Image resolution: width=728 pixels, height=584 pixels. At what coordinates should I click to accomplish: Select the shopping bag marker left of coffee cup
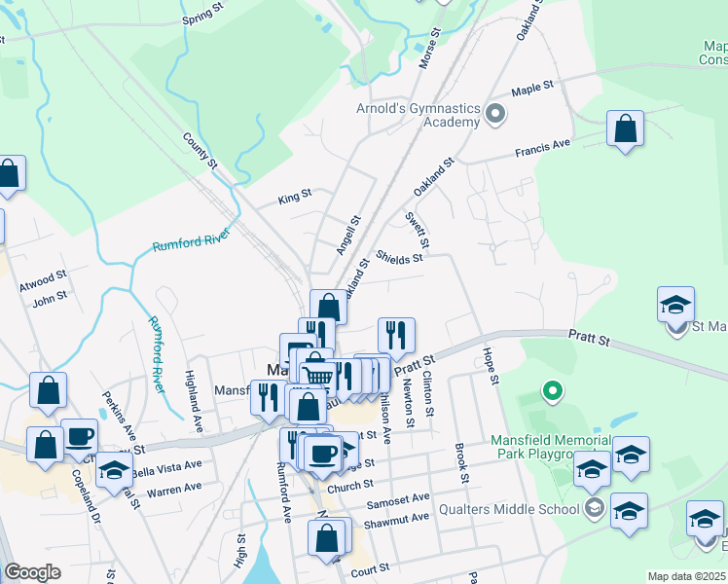[x=45, y=445]
